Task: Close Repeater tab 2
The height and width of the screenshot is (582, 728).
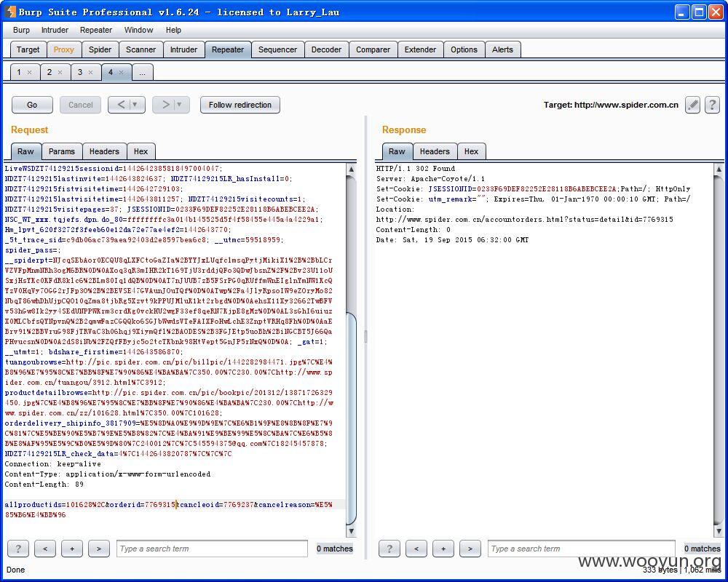Action: tap(60, 73)
